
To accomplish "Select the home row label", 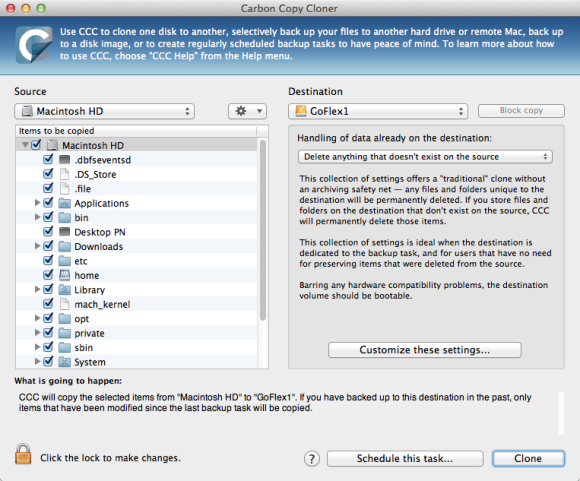I will click(87, 275).
